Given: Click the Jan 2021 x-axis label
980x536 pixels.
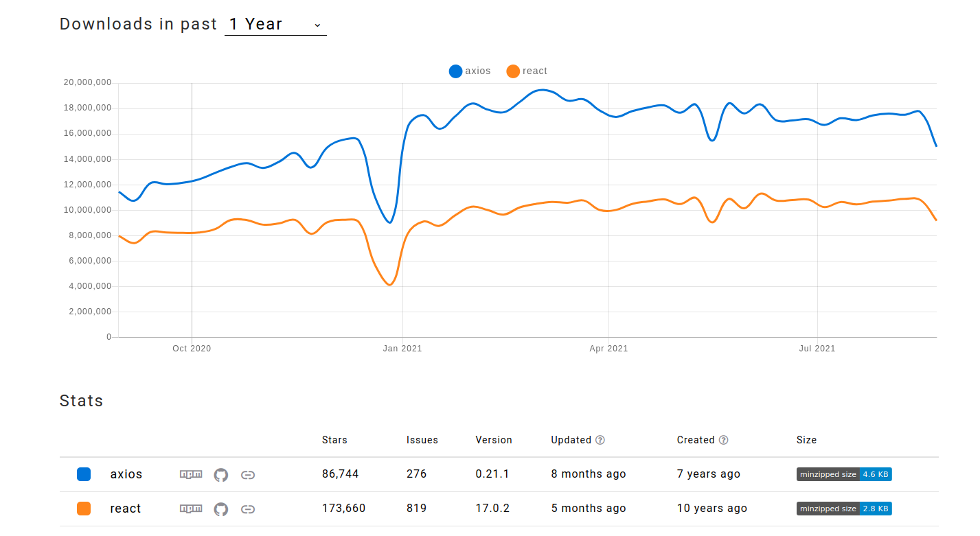Looking at the screenshot, I should (x=402, y=349).
